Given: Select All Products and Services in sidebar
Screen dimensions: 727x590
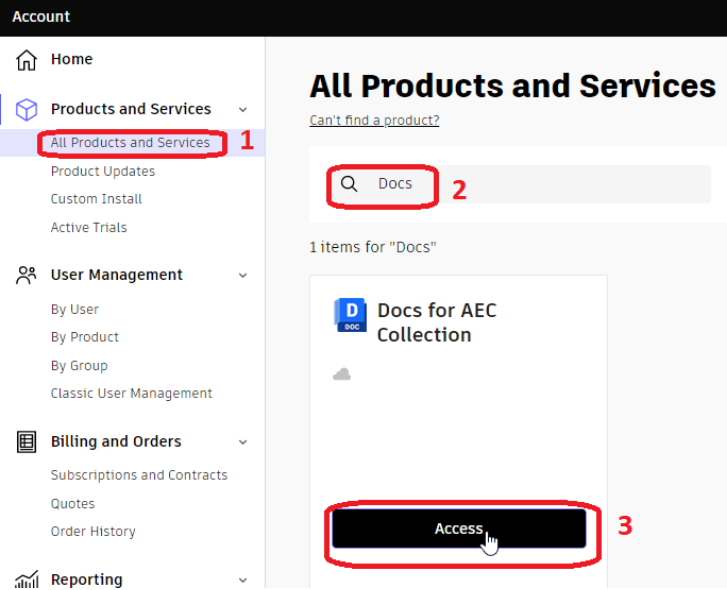Looking at the screenshot, I should tap(130, 143).
